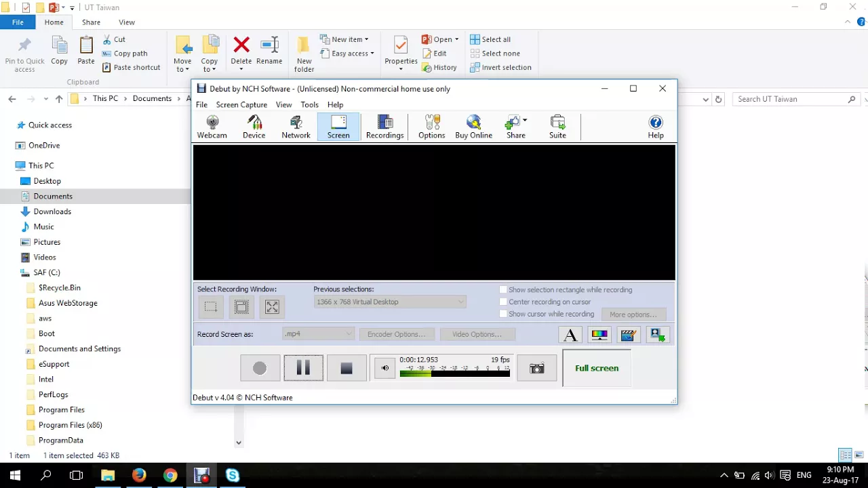Viewport: 868px width, 488px height.
Task: Click the Encoder Options button
Action: (x=397, y=334)
